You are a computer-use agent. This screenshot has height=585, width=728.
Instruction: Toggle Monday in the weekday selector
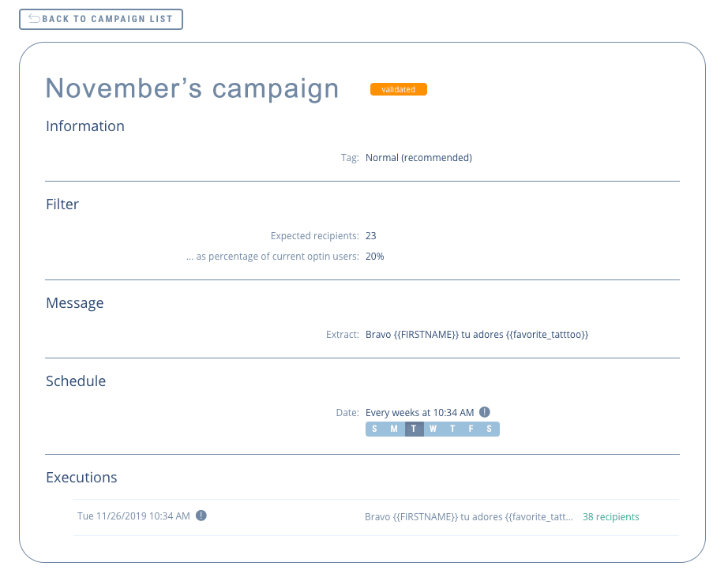point(394,429)
